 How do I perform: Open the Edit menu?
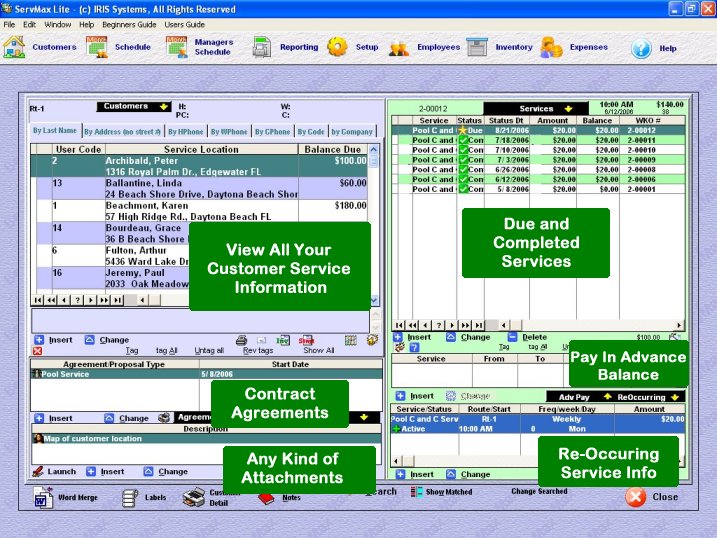point(29,25)
